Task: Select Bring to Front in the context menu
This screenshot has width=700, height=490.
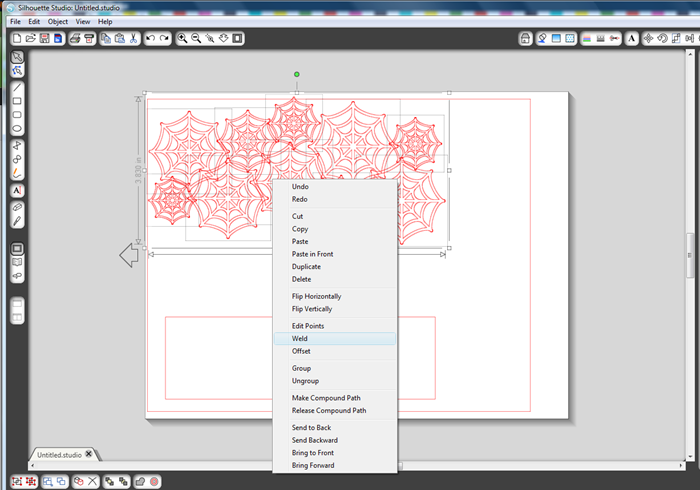Action: pos(335,453)
